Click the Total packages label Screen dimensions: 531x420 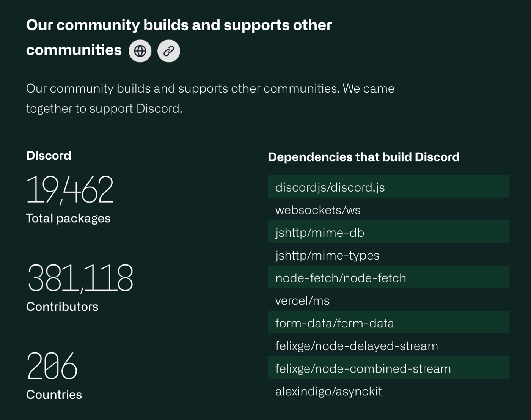(x=68, y=219)
